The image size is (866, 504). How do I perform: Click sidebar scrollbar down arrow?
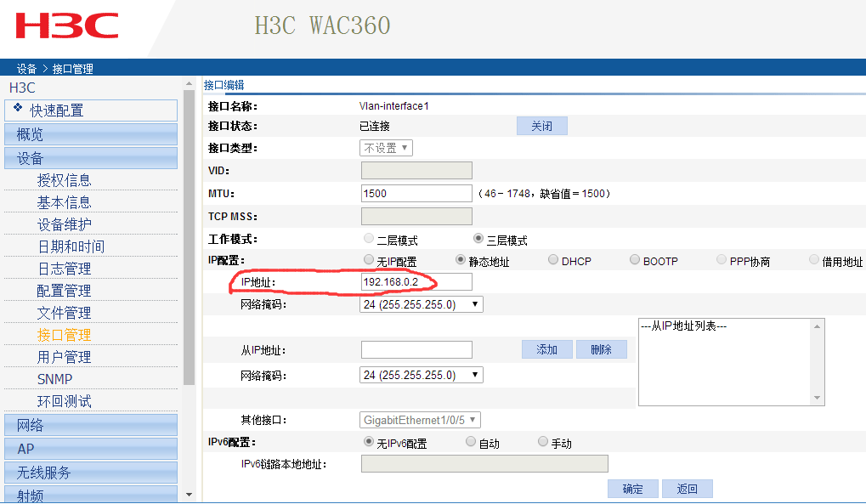[x=189, y=495]
